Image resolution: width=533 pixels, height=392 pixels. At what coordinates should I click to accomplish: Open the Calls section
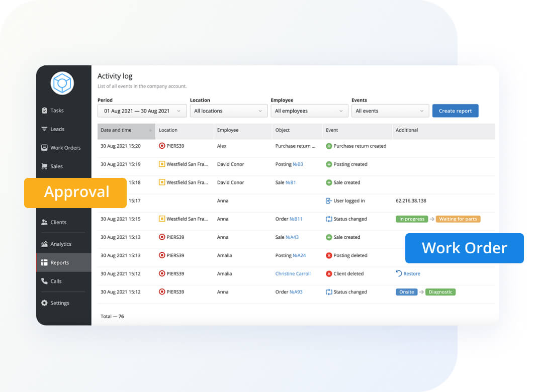(55, 281)
